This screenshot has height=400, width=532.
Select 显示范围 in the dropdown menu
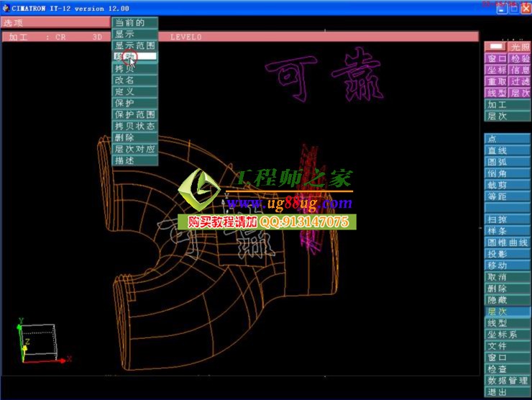134,45
